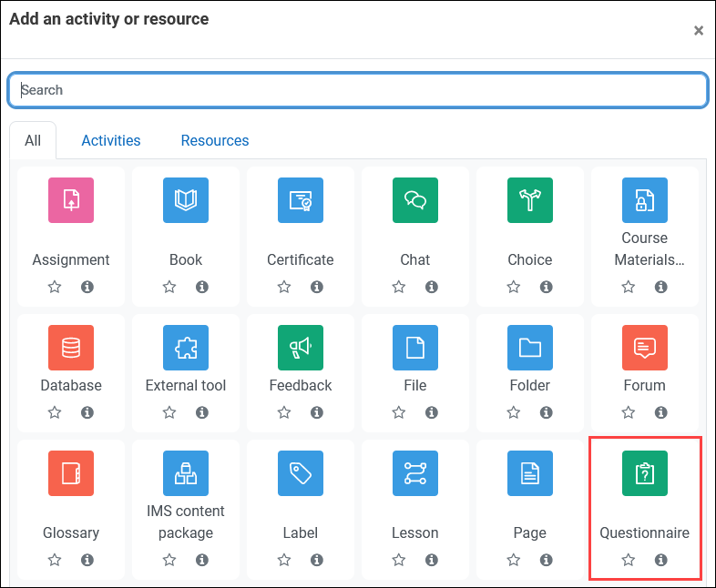Show info for Page resource

click(547, 560)
